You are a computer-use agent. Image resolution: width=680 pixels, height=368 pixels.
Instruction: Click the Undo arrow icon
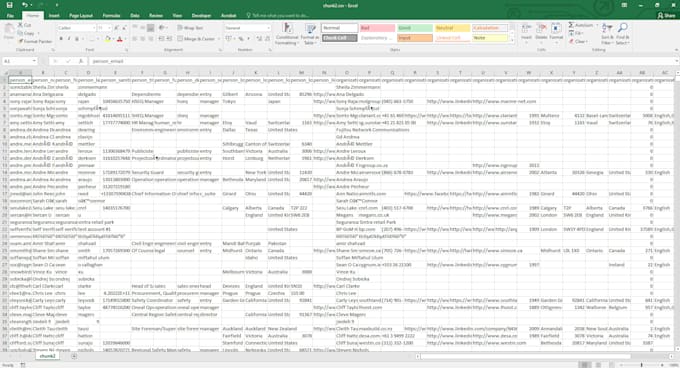(25, 5)
